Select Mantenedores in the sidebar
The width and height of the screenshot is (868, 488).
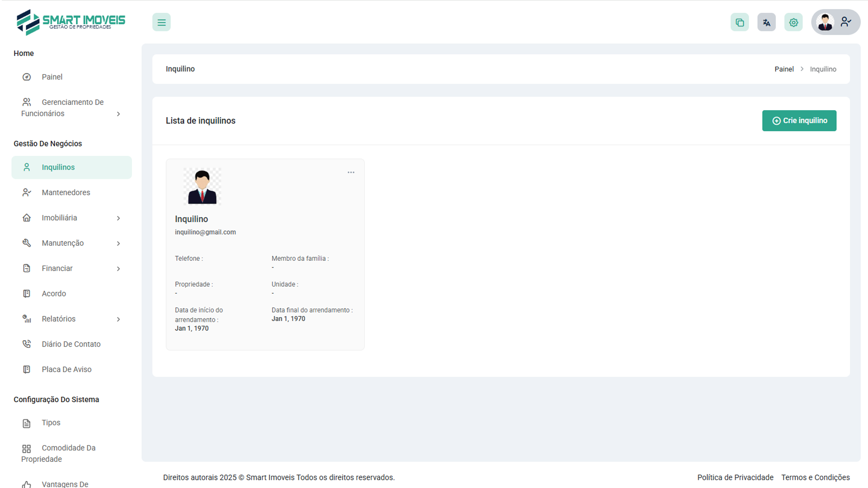[x=66, y=192]
